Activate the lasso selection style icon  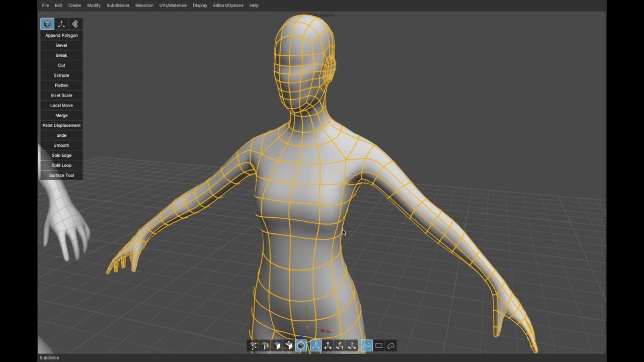391,345
